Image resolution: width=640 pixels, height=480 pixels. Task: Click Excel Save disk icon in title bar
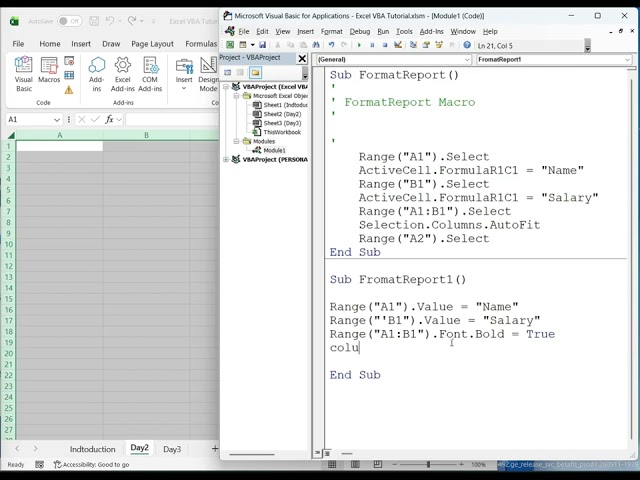94,21
